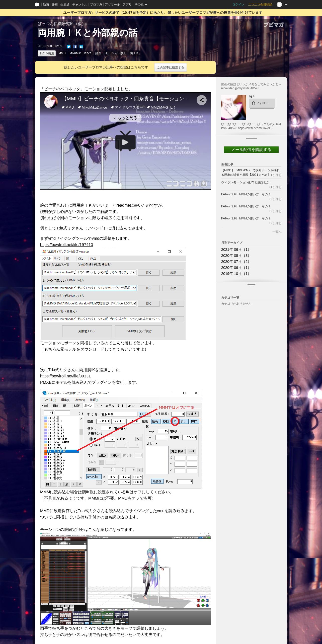Click the uploader avatar in the video embed
The width and height of the screenshot is (322, 644).
click(51, 102)
